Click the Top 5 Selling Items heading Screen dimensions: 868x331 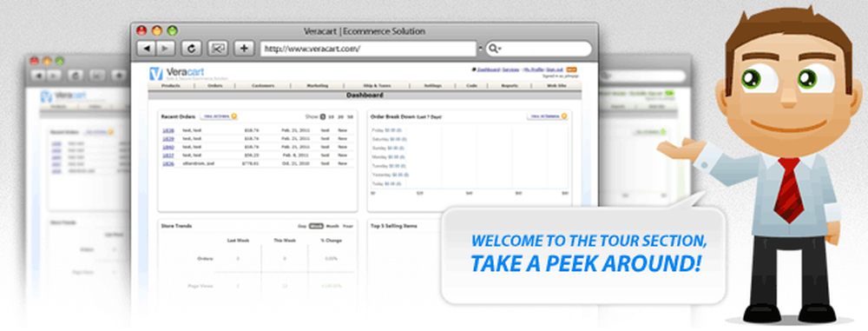(x=394, y=226)
